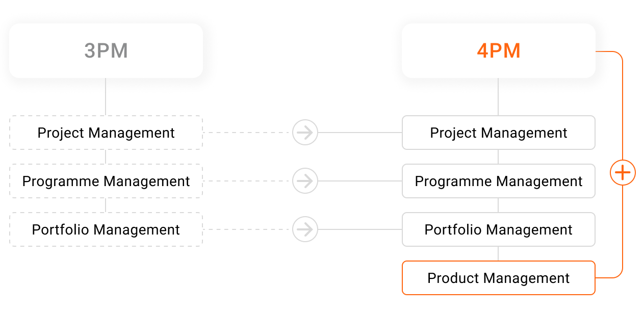Screen dimensions: 644x312
Task: Click the orange plus circle icon
Action: (623, 173)
